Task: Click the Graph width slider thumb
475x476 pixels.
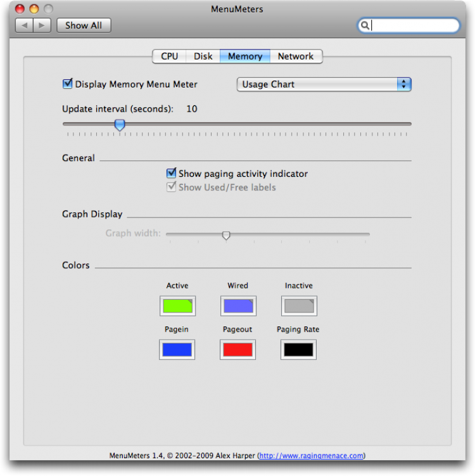Action: [226, 235]
